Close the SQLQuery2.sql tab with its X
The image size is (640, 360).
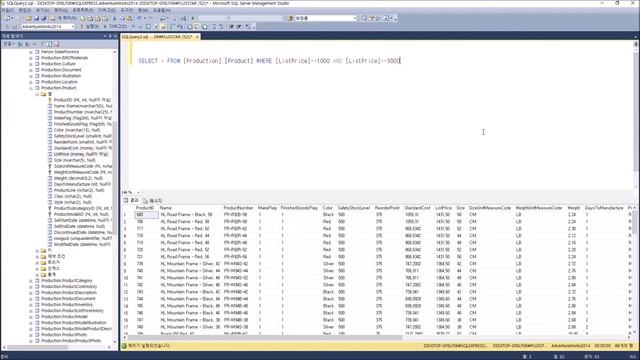pos(197,37)
